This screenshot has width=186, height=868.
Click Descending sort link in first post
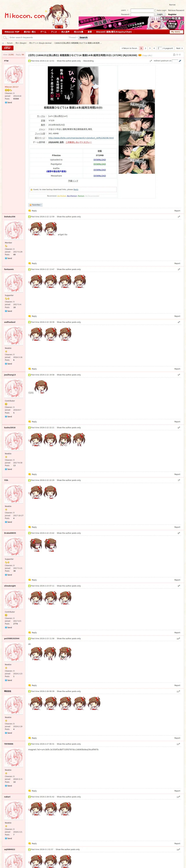[x=89, y=61]
